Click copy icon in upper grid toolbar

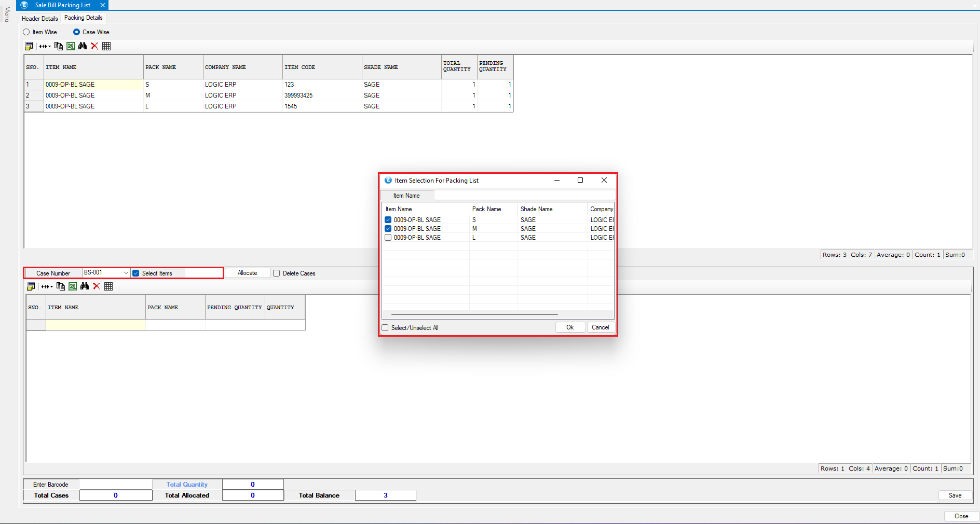click(x=59, y=46)
